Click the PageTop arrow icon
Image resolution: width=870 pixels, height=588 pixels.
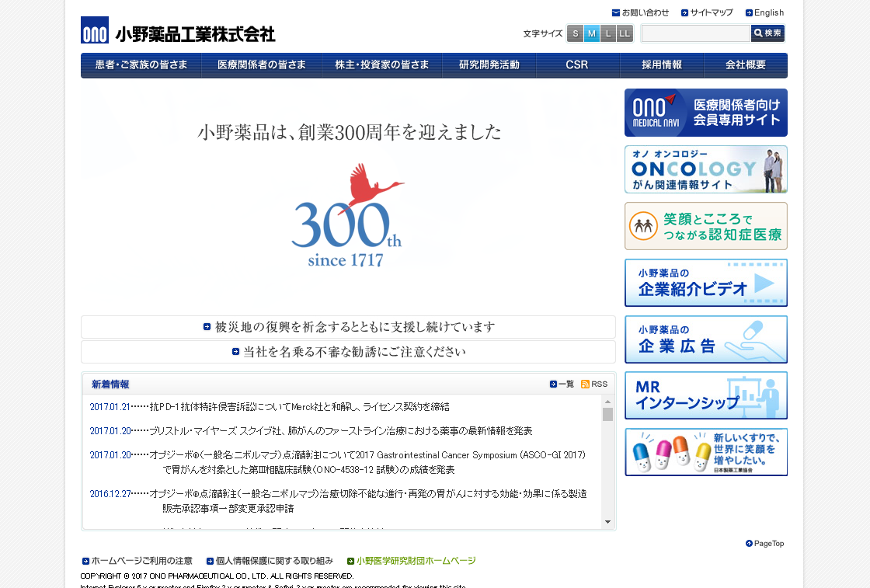click(x=749, y=544)
